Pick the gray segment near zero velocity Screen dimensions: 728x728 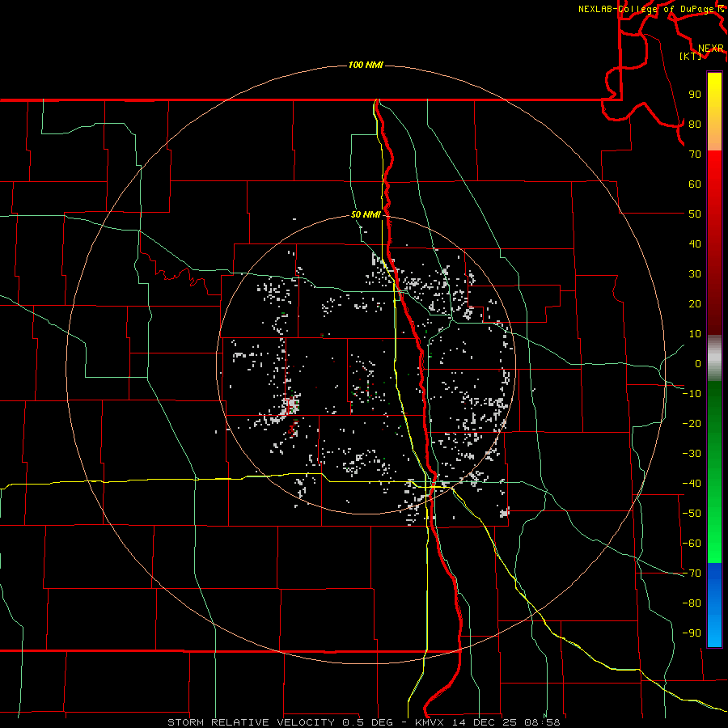click(714, 358)
